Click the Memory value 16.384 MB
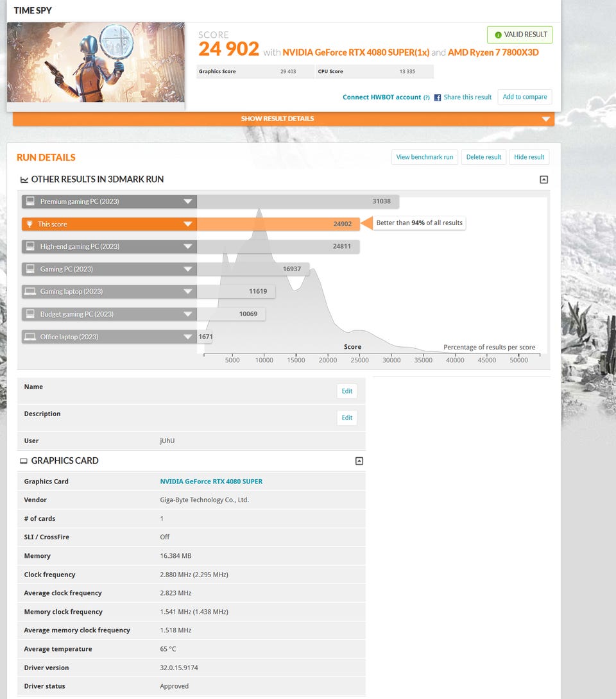The height and width of the screenshot is (699, 616). click(176, 556)
